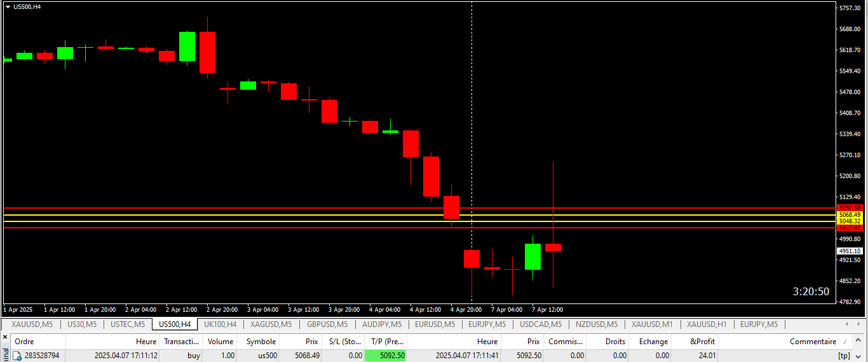Switch to the XAUUSD,M5 chart tab
Screen dimensions: 868x362
(x=32, y=324)
